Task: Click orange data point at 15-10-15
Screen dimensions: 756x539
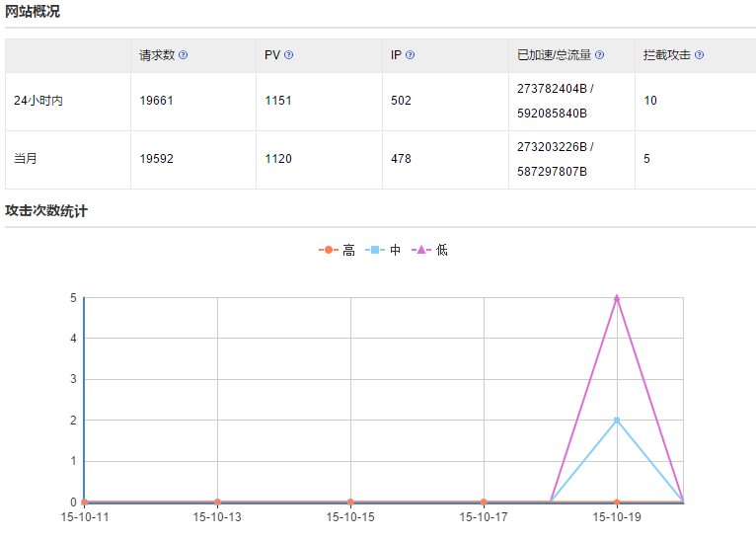Action: (x=350, y=501)
